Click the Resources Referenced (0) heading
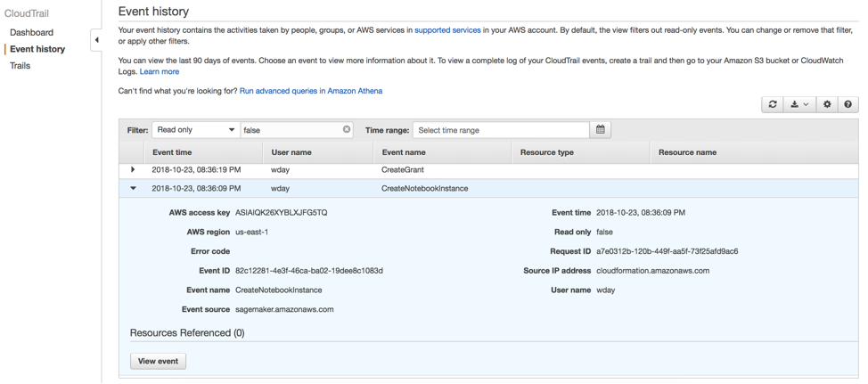Viewport: 868px width, 384px height. pos(187,333)
